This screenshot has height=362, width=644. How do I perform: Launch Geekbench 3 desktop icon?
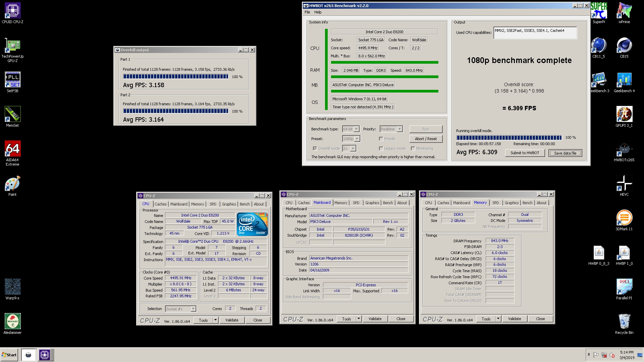[x=599, y=82]
